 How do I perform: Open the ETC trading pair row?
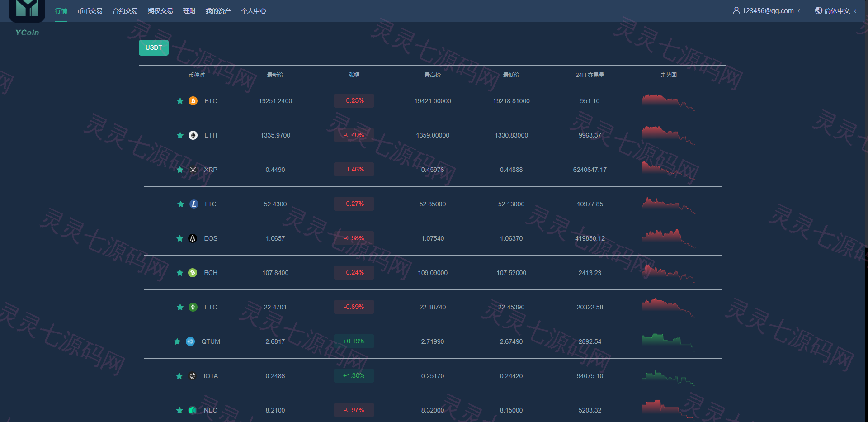[433, 307]
